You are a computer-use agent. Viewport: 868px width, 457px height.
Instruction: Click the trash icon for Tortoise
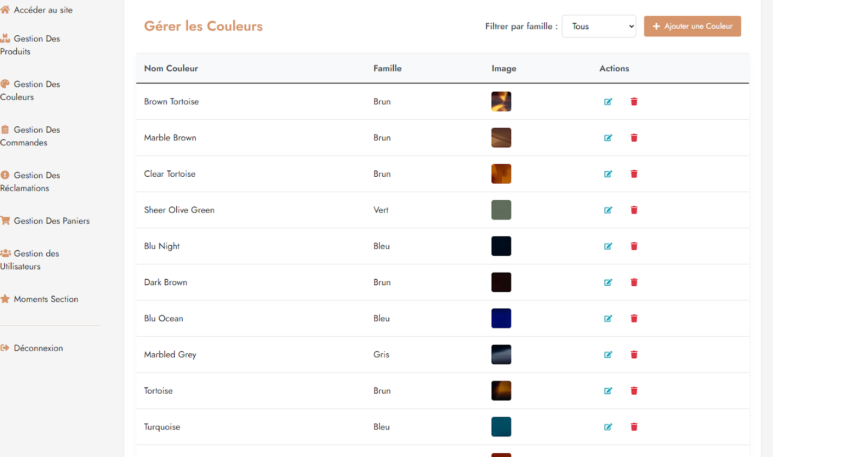tap(634, 391)
